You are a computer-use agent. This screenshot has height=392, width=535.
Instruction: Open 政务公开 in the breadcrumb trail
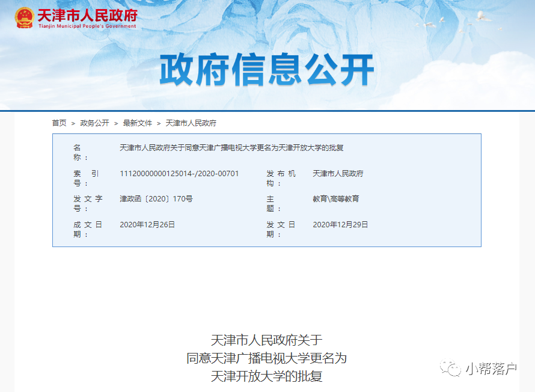(x=94, y=123)
